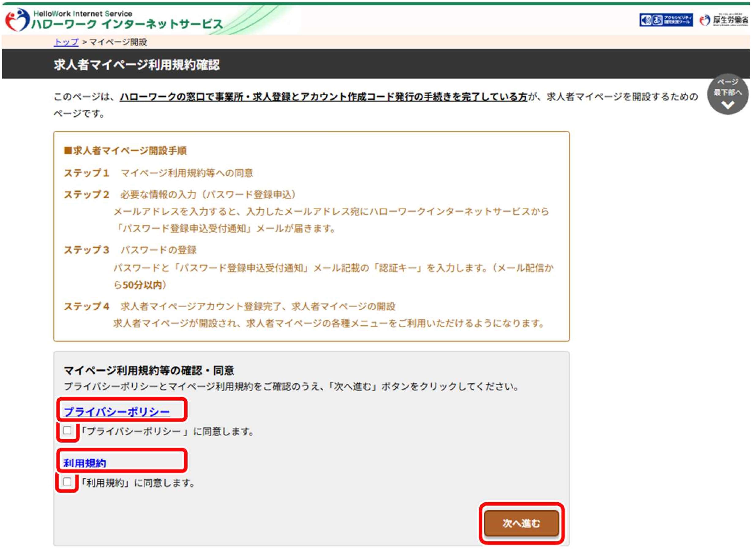This screenshot has height=553, width=756.
Task: Open the トップ breadcrumb link
Action: coord(66,42)
